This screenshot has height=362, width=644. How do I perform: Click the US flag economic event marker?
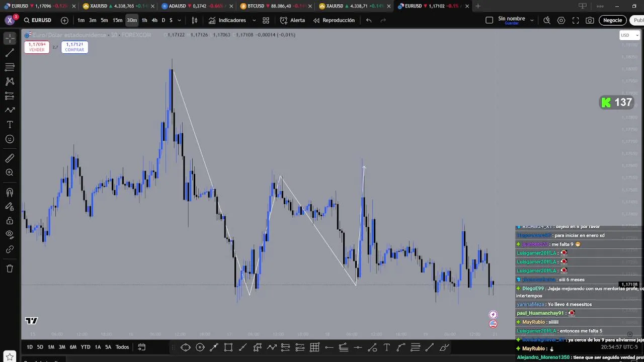click(493, 324)
